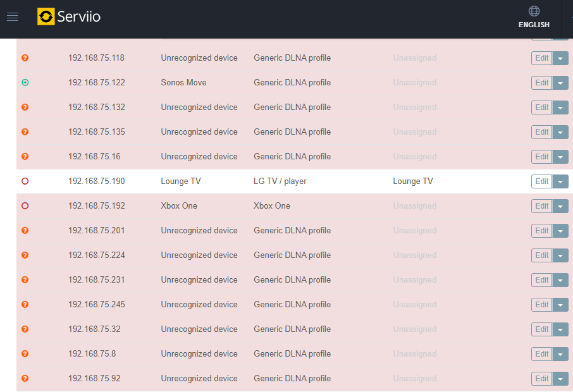The image size is (573, 392).
Task: Edit the Lounge TV device
Action: (x=541, y=181)
